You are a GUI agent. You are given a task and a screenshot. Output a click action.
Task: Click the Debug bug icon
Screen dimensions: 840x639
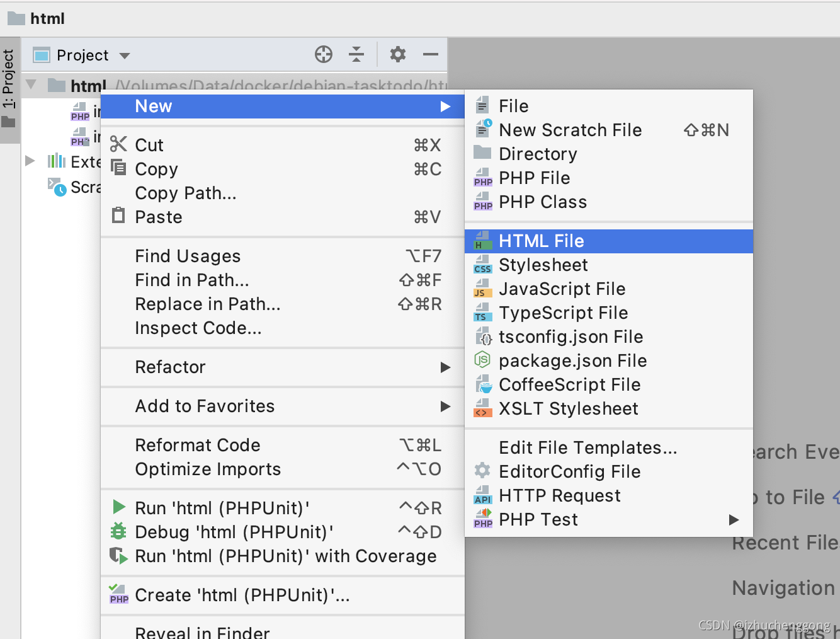pos(118,531)
